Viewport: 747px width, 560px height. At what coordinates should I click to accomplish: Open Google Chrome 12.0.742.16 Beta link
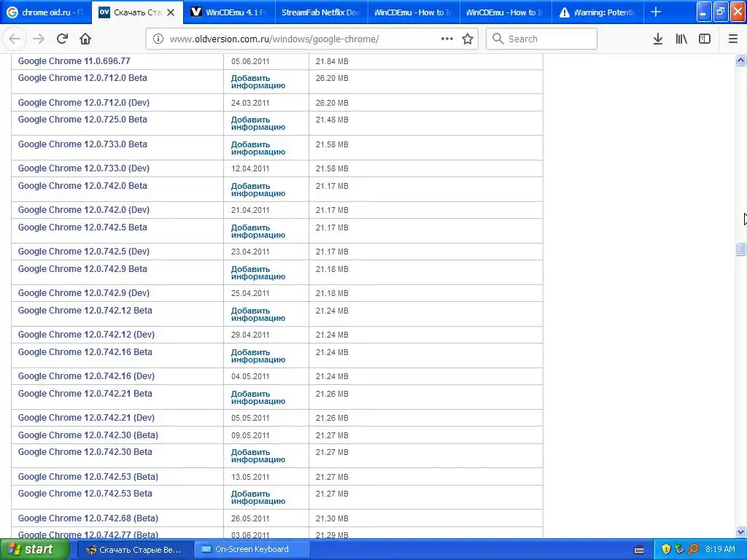[x=85, y=352]
